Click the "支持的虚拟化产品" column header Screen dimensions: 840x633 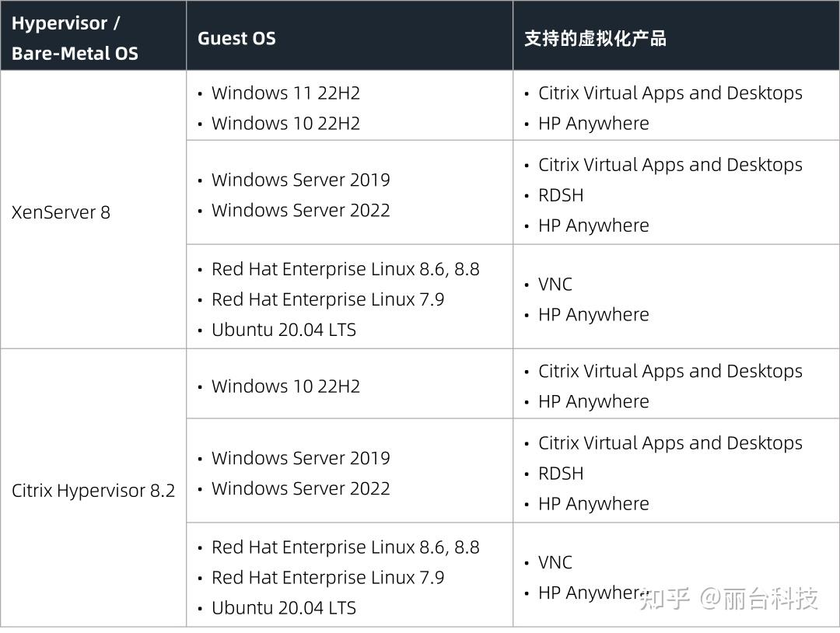pyautogui.click(x=595, y=38)
